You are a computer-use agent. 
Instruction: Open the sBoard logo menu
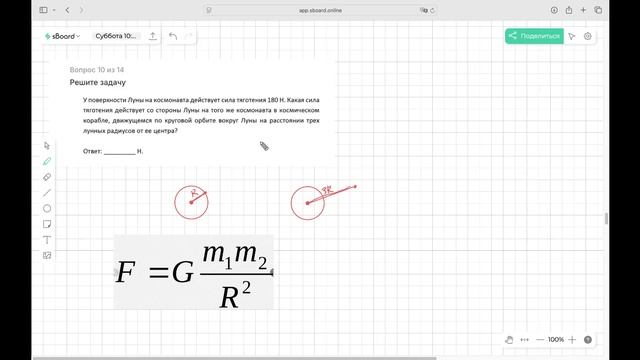point(62,36)
